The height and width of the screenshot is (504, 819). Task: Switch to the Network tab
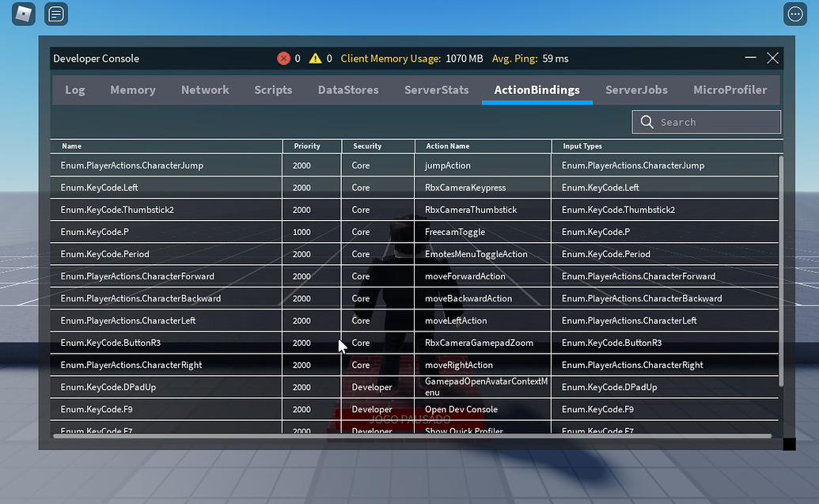click(x=205, y=89)
